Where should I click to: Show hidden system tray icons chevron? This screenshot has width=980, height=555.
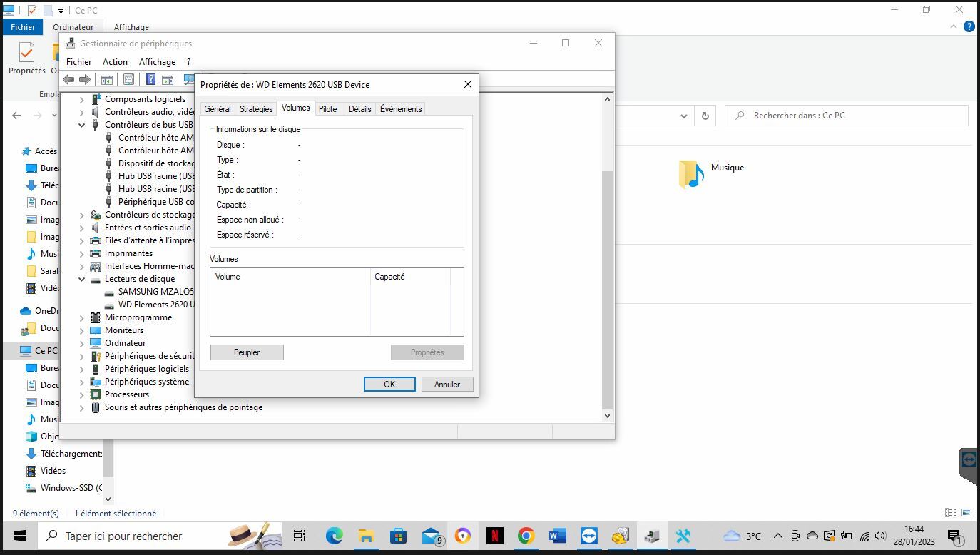(777, 536)
